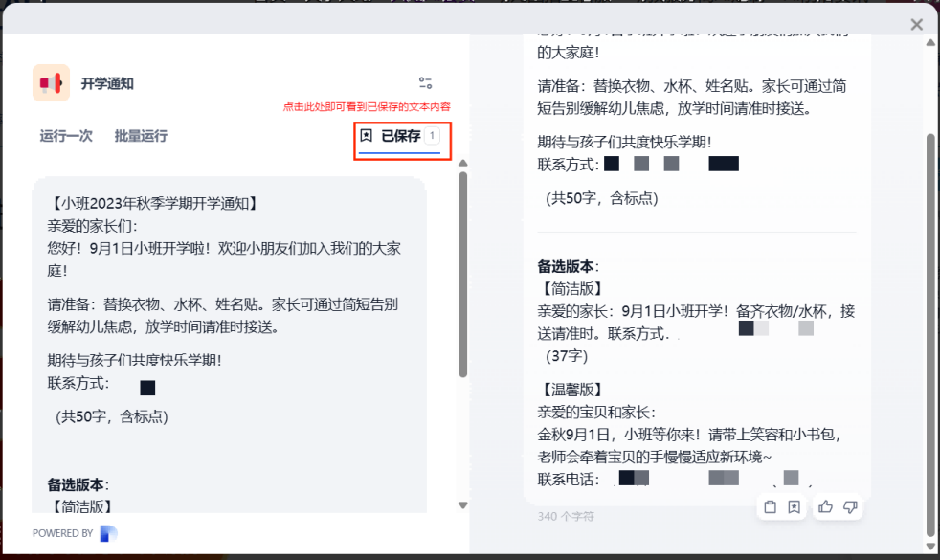Switch to the 批量运行 tab
The height and width of the screenshot is (560, 940).
(x=141, y=136)
